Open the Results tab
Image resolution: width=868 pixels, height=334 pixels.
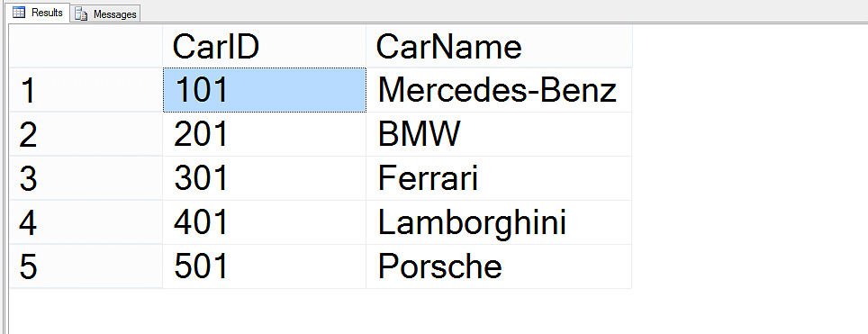coord(38,13)
